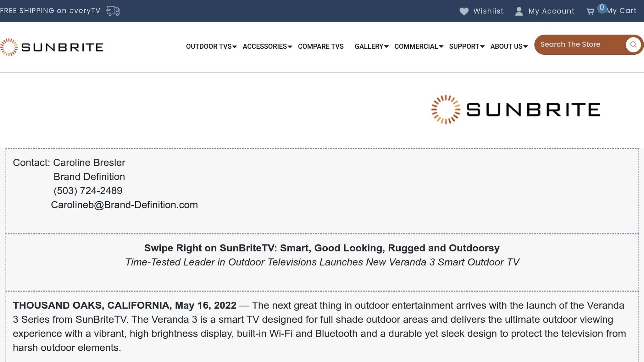Expand the Commercial dropdown
644x362 pixels.
coord(419,47)
